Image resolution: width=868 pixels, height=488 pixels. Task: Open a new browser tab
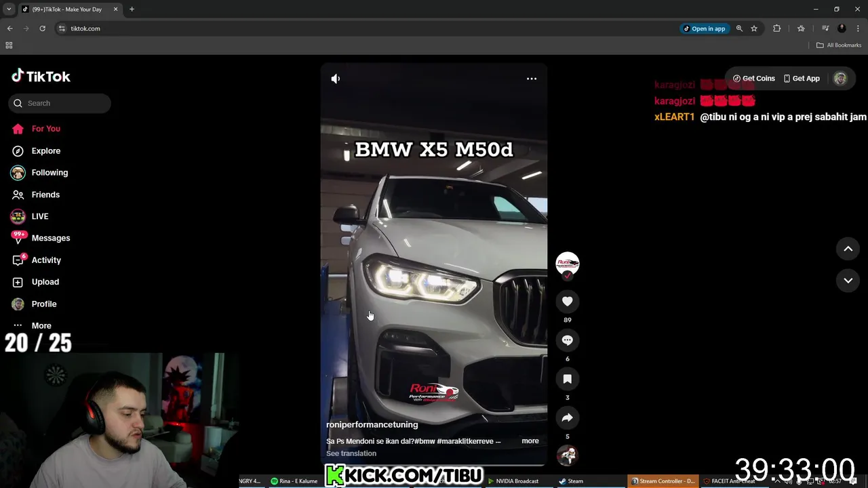click(132, 9)
